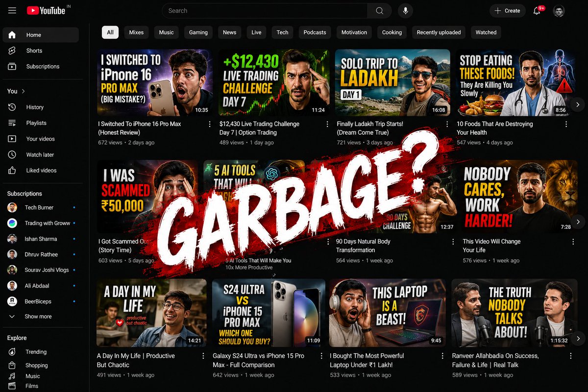The width and height of the screenshot is (588, 392).
Task: Click the Create button
Action: point(507,11)
